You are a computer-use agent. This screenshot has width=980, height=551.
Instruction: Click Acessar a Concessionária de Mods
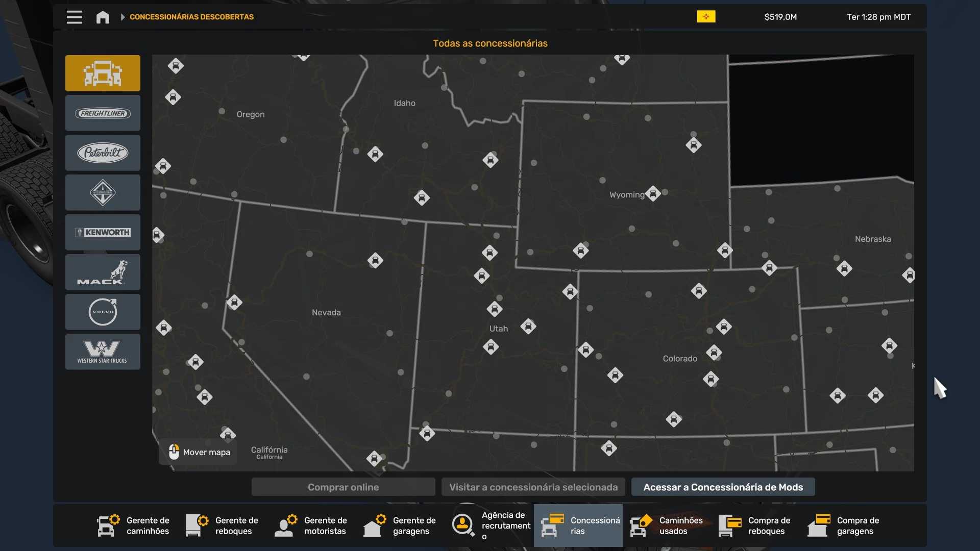[723, 487]
